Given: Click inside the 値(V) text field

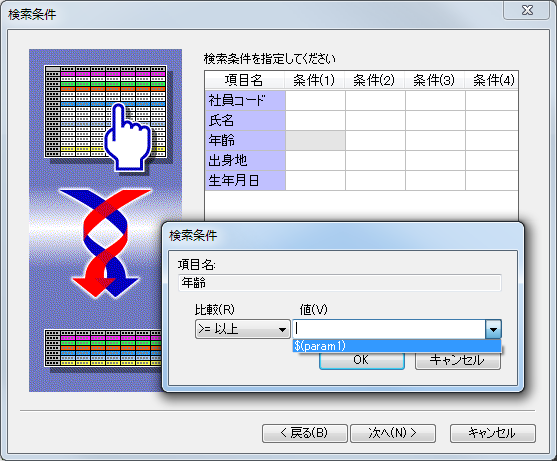Looking at the screenshot, I should [389, 329].
